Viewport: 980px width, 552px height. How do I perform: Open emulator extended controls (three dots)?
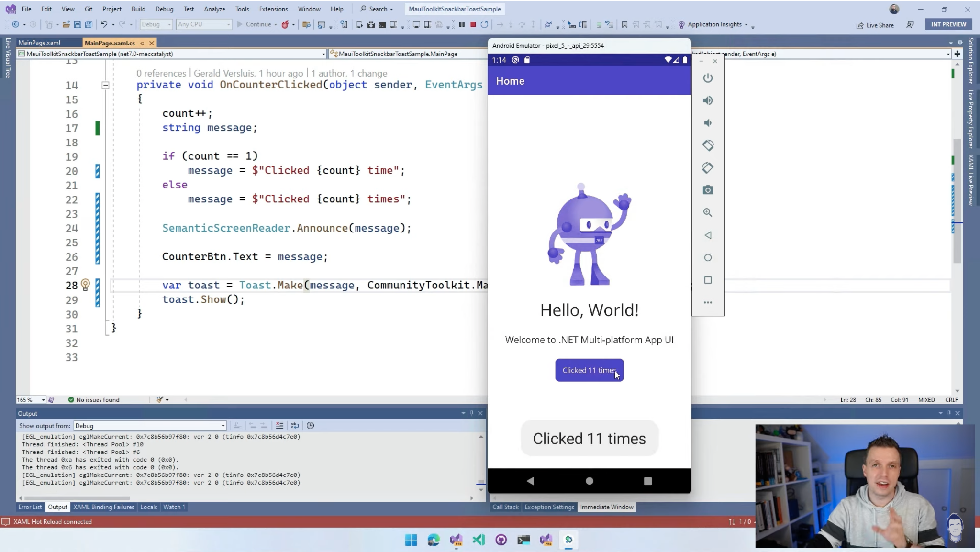(x=708, y=302)
